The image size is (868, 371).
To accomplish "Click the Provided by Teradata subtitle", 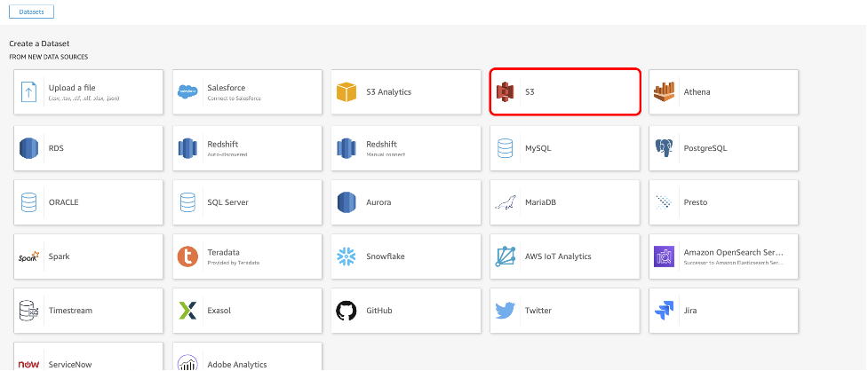I will click(x=233, y=263).
